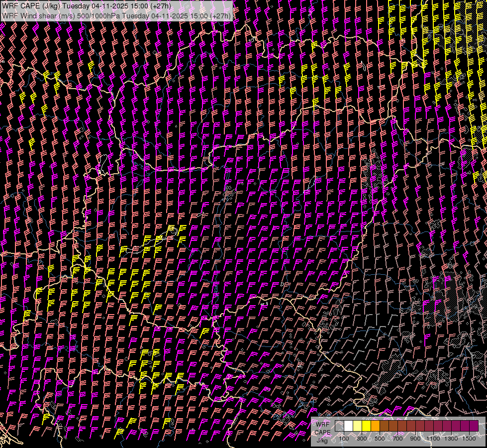Click the 1100 label on the CAPE scale
The image size is (487, 448).
[x=433, y=439]
